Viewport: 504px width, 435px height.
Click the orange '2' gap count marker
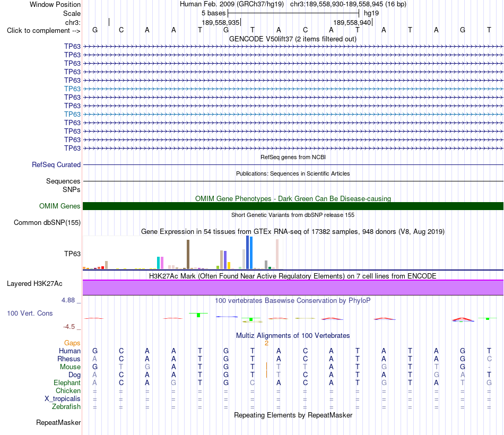(266, 343)
